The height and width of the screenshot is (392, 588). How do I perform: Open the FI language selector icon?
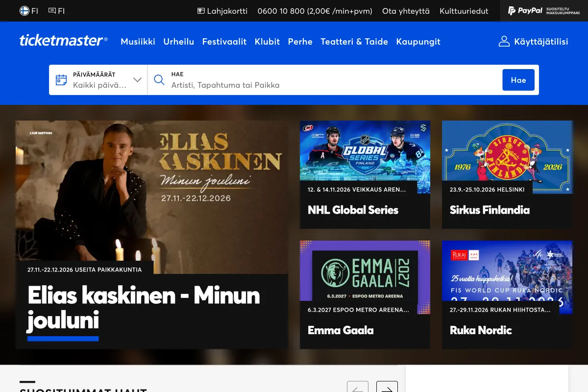(52, 11)
